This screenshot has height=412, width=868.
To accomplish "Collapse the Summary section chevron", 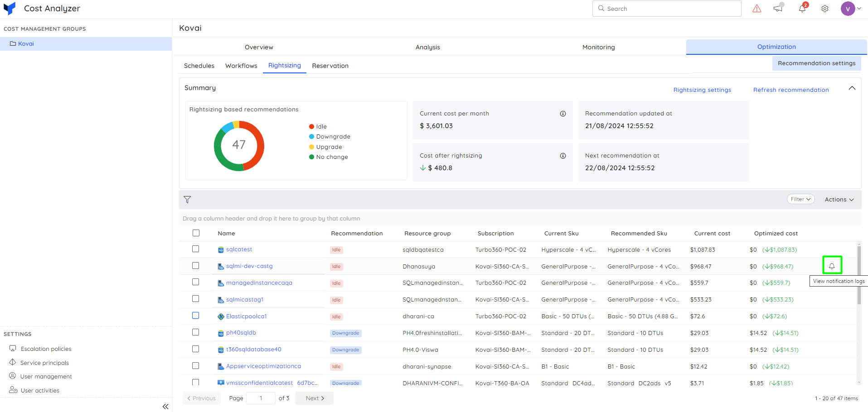I will 852,88.
